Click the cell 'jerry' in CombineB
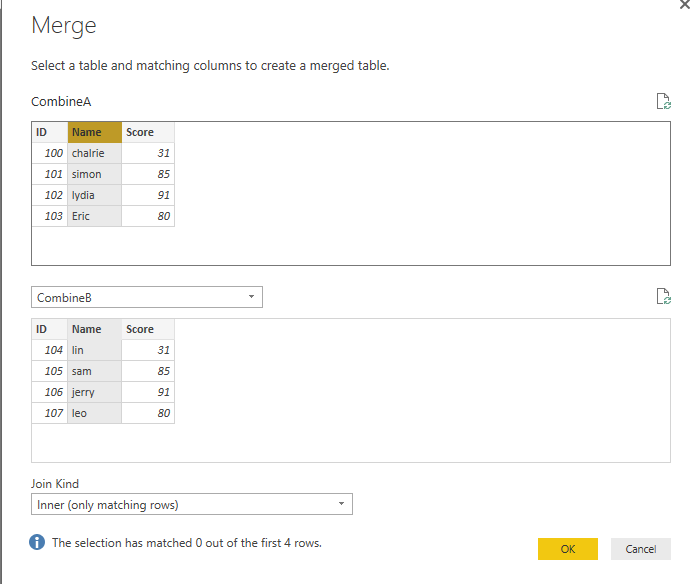 95,392
